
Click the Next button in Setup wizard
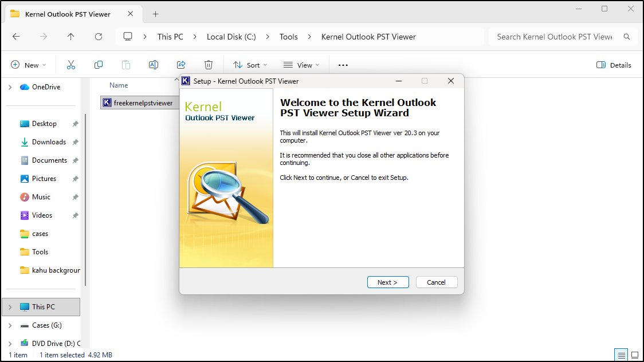pos(388,282)
